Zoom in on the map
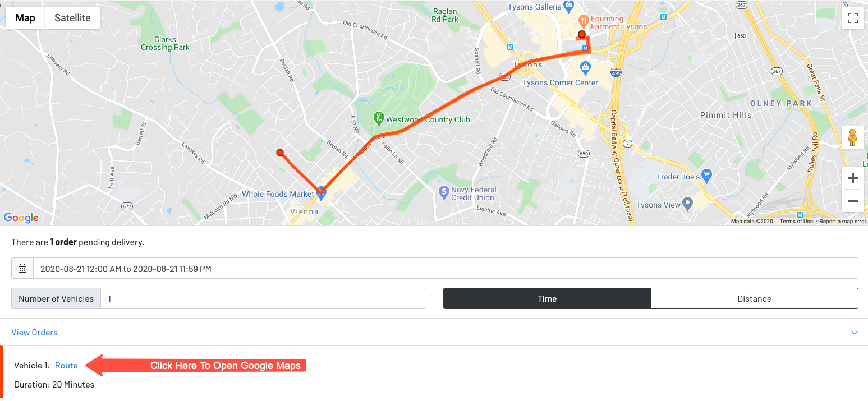Viewport: 868px width, 401px height. point(852,178)
